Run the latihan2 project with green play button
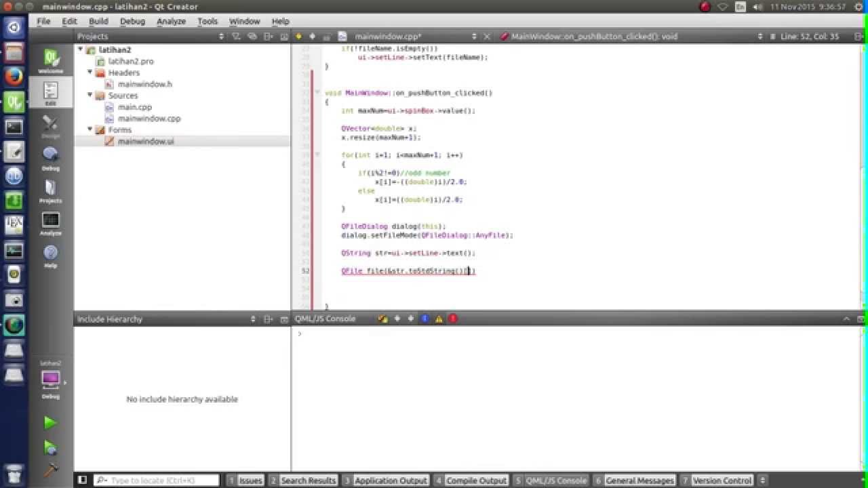This screenshot has height=488, width=868. [x=51, y=422]
